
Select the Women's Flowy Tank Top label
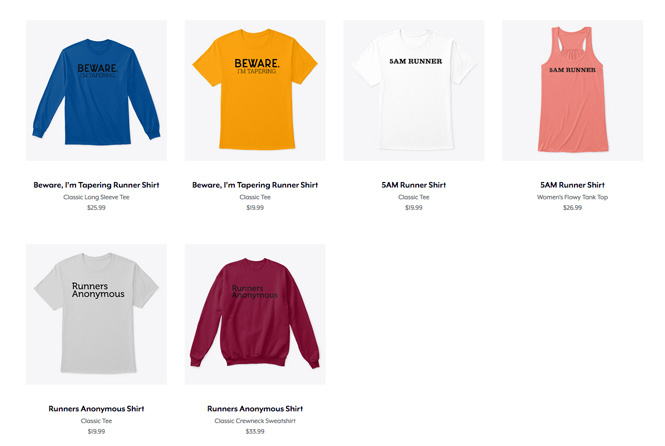coord(573,197)
